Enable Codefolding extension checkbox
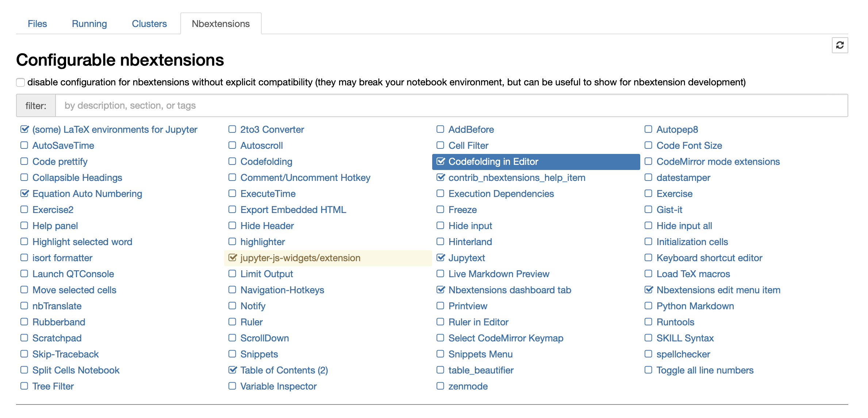 233,162
